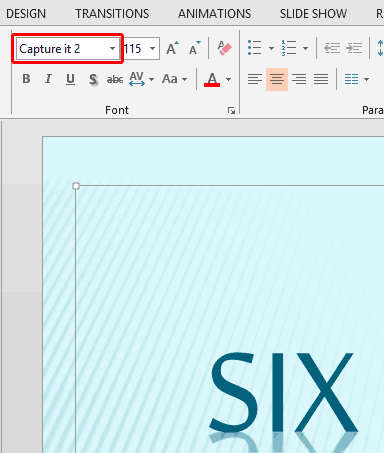
Task: Expand the bullets style dropdown
Action: tap(271, 49)
